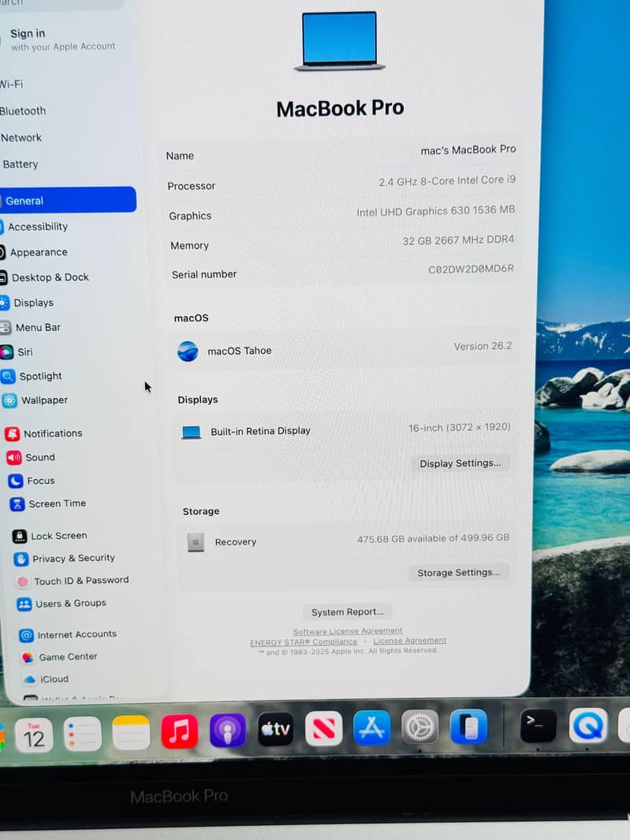Click the Version 26.2 text
The image size is (630, 840).
(x=483, y=347)
